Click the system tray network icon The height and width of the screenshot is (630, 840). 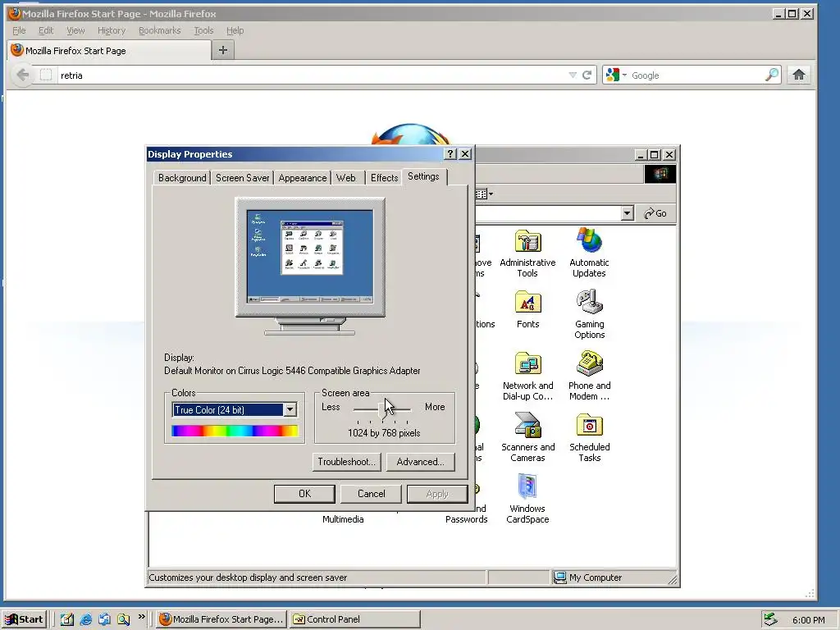click(x=770, y=619)
